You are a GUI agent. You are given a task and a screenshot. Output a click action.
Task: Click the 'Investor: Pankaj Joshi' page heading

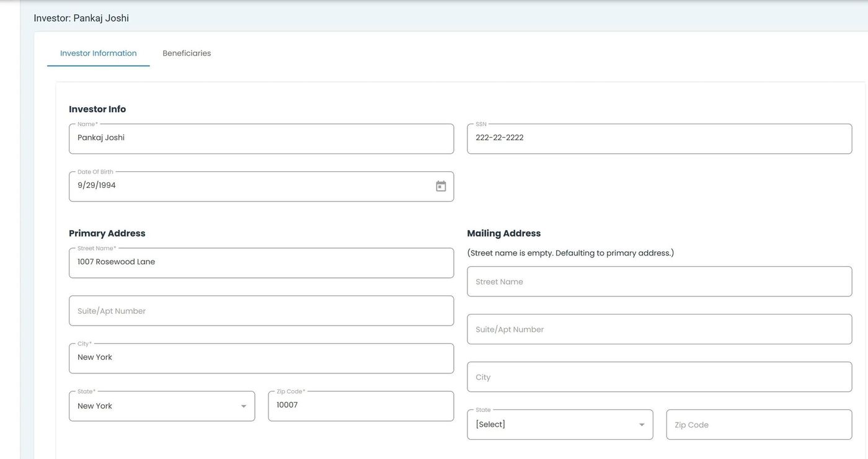click(81, 18)
